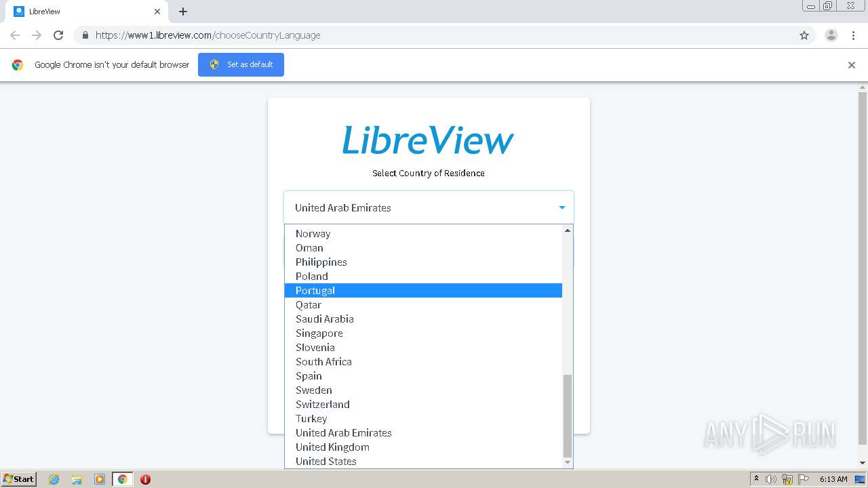Open Windows Explorer folder from taskbar
Viewport: 868px width, 488px height.
click(x=77, y=479)
